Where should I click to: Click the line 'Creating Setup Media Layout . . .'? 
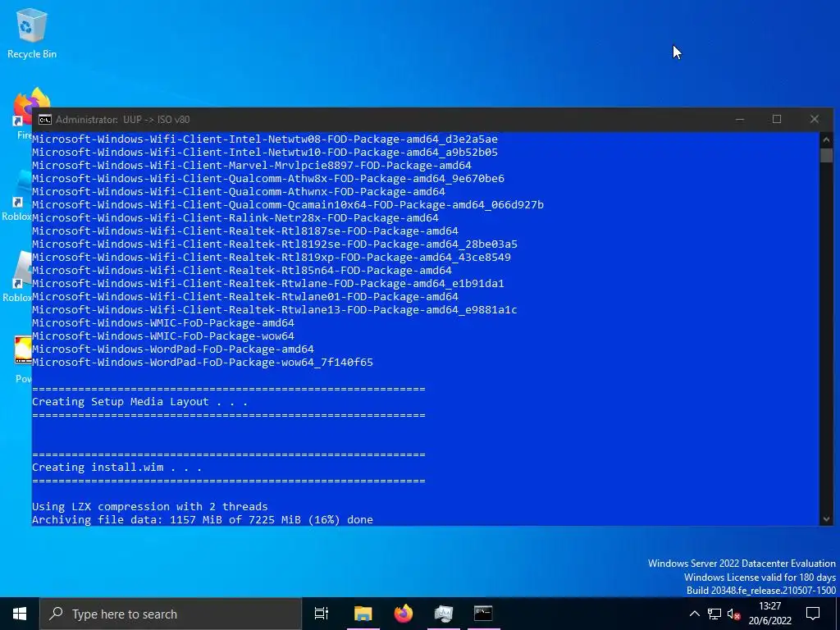click(139, 402)
